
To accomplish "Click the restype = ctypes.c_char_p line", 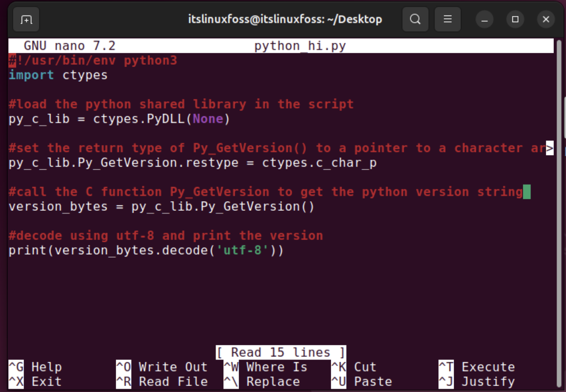I will 193,163.
